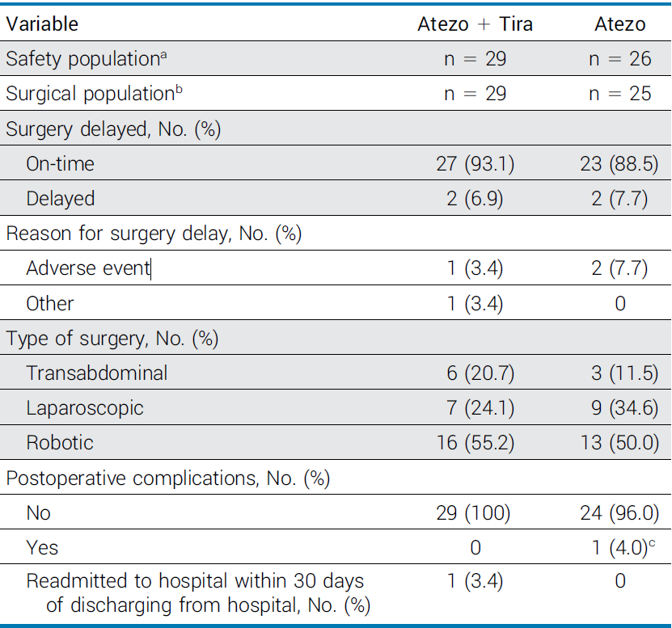672x628 pixels.
Task: Click the "Other" row label
Action: [x=50, y=304]
